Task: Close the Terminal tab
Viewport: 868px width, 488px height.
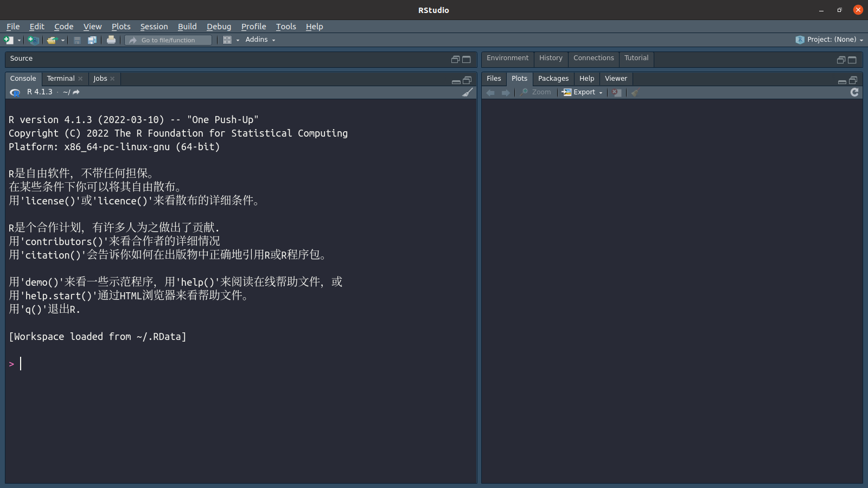Action: (80, 79)
